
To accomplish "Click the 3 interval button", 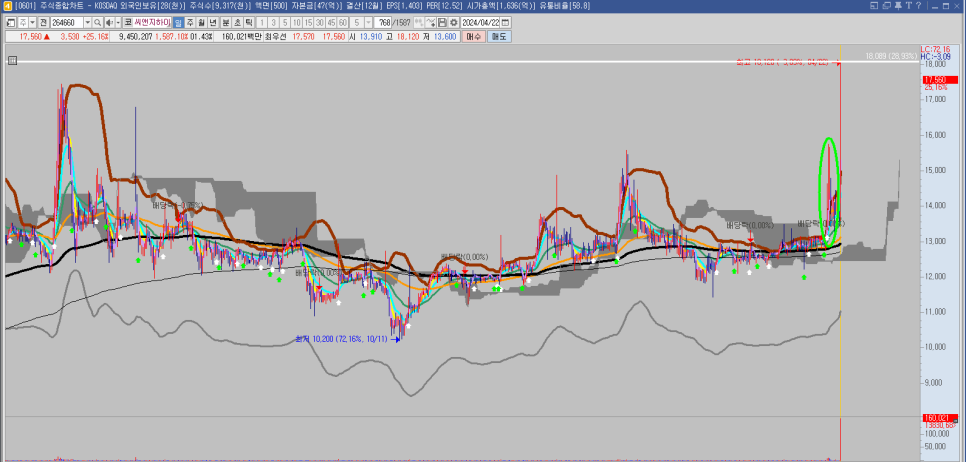I will point(274,23).
